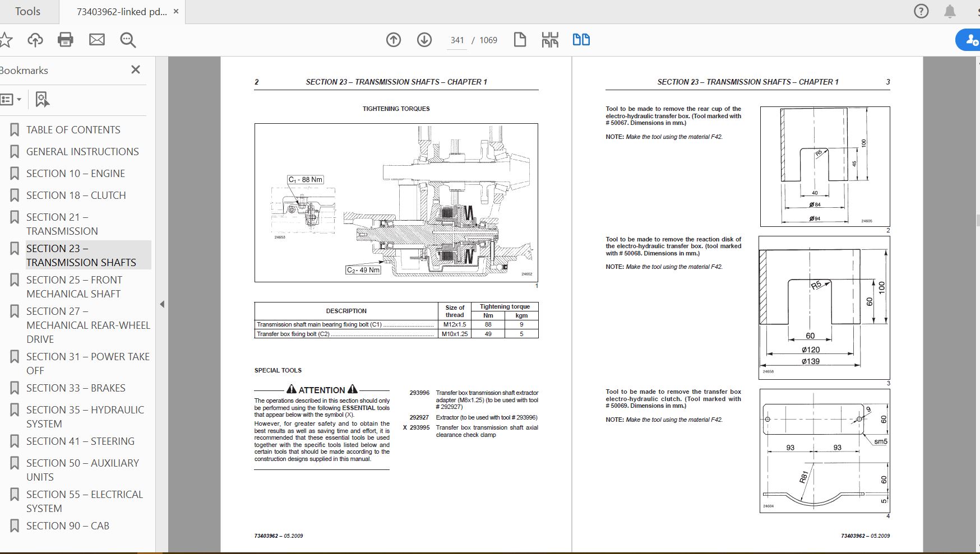Click the C1 - 88 Nm label
The height and width of the screenshot is (554, 980).
point(305,180)
